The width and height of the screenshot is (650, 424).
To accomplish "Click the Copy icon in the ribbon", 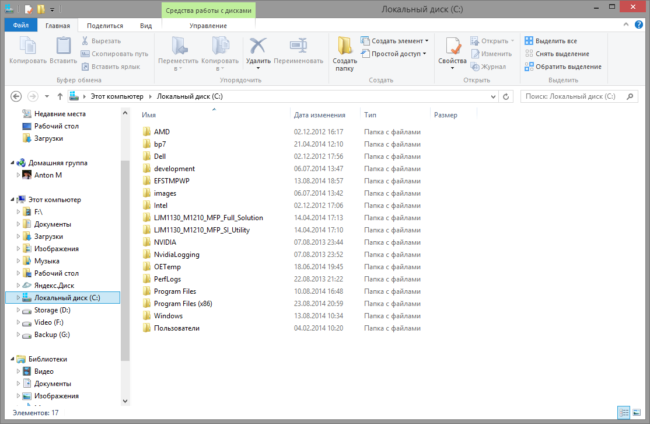I will pyautogui.click(x=28, y=46).
